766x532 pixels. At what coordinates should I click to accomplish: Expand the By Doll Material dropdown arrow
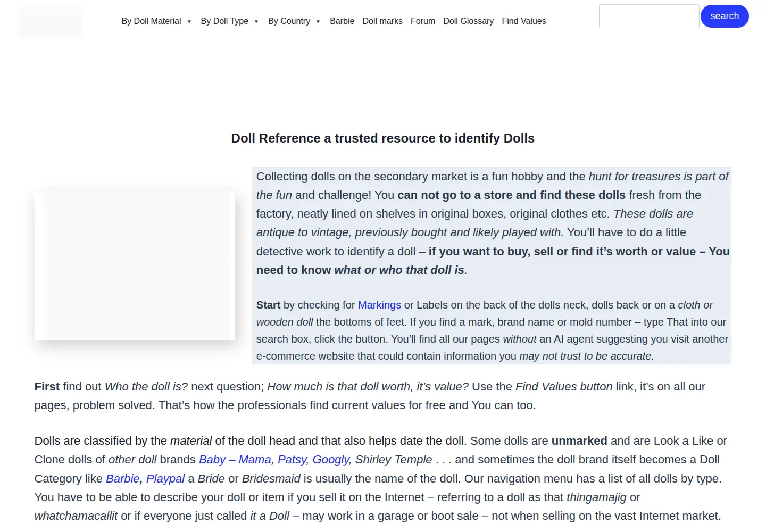pyautogui.click(x=189, y=22)
